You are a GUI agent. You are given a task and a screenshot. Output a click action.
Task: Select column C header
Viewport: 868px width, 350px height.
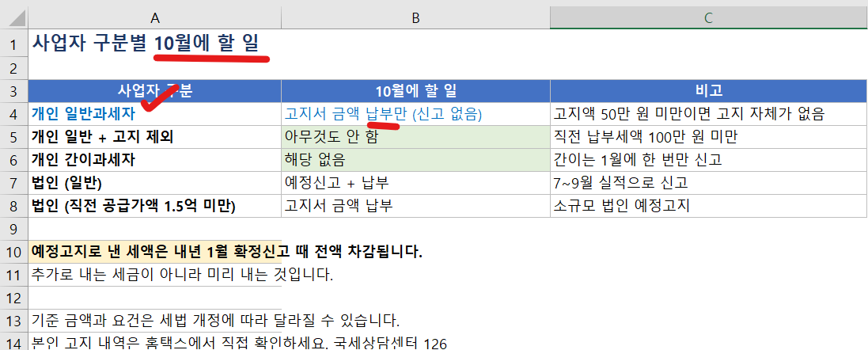coord(709,18)
